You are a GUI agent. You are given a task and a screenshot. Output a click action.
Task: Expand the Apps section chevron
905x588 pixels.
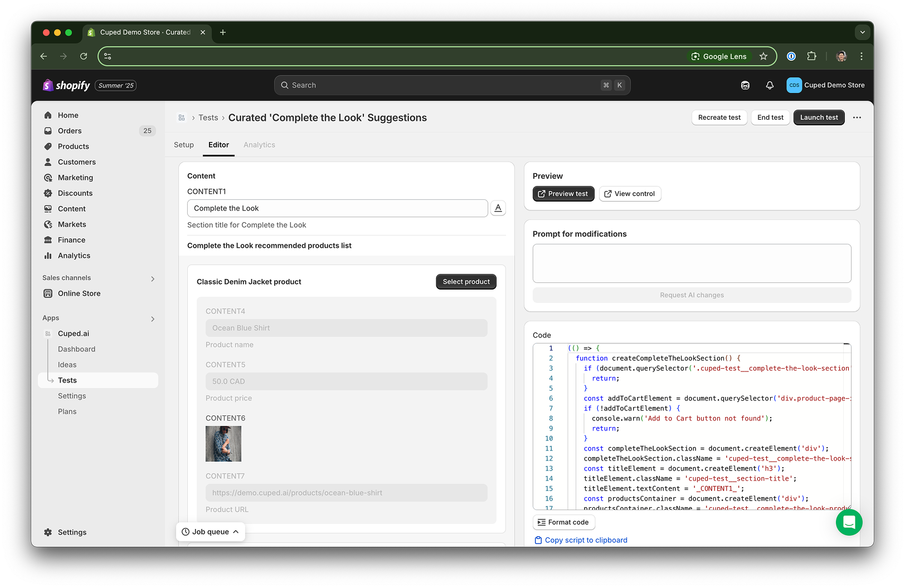click(153, 318)
